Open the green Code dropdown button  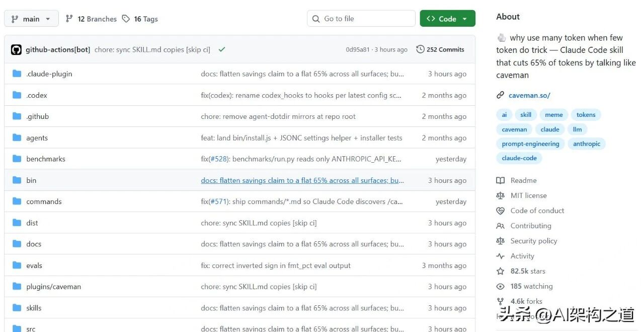tap(447, 19)
